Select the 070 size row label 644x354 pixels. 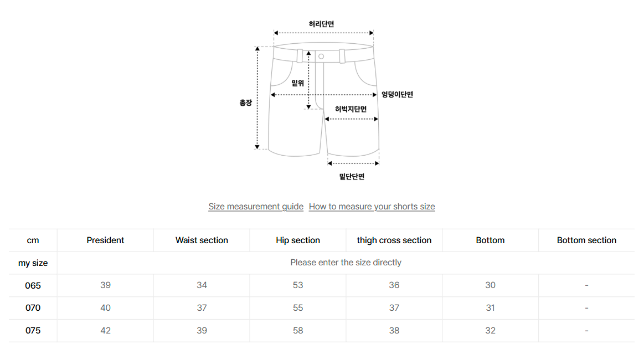pyautogui.click(x=33, y=308)
